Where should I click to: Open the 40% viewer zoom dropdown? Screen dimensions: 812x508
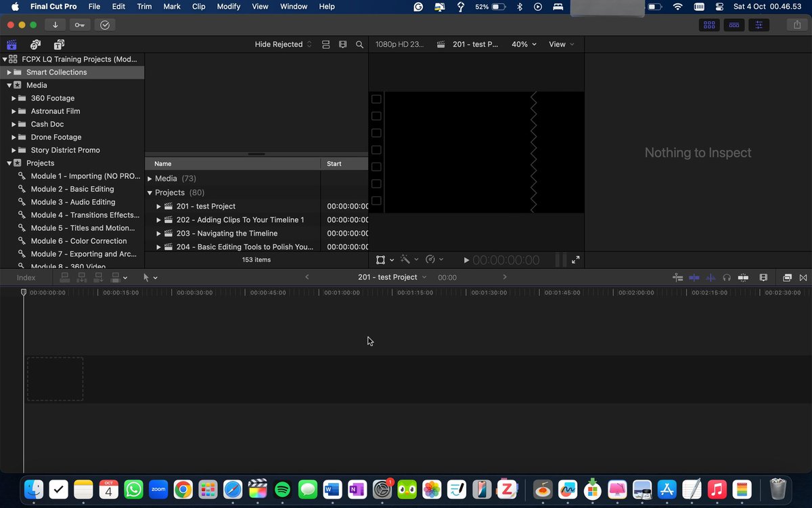coord(524,45)
